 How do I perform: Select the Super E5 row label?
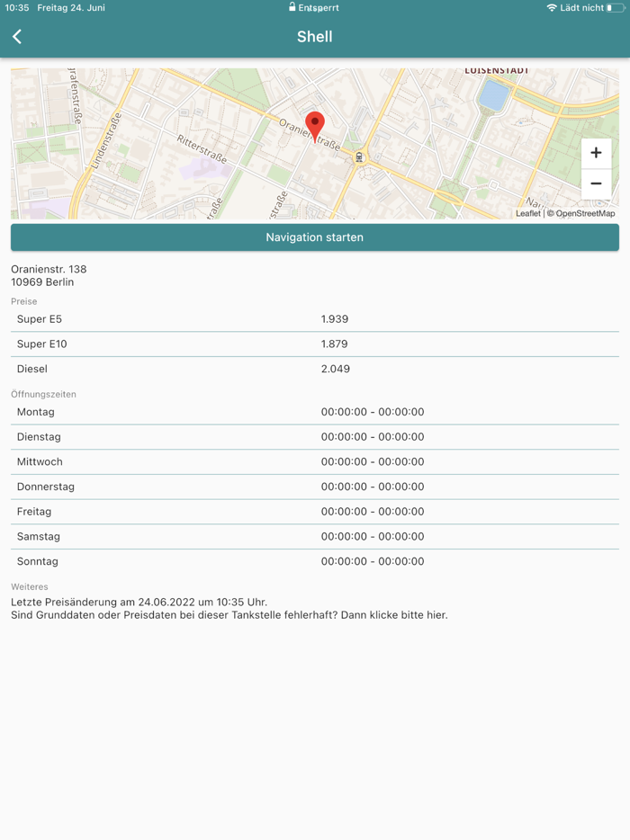39,318
